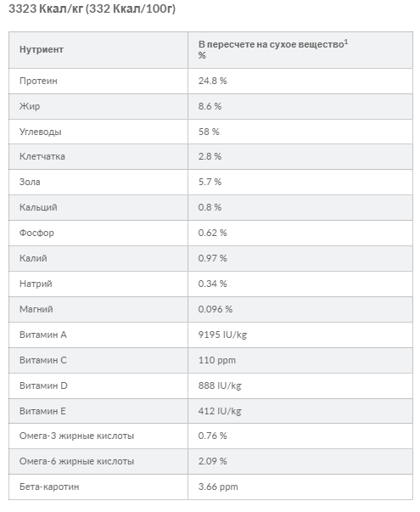Select the Витамин E row label
This screenshot has width=420, height=512.
(x=42, y=411)
